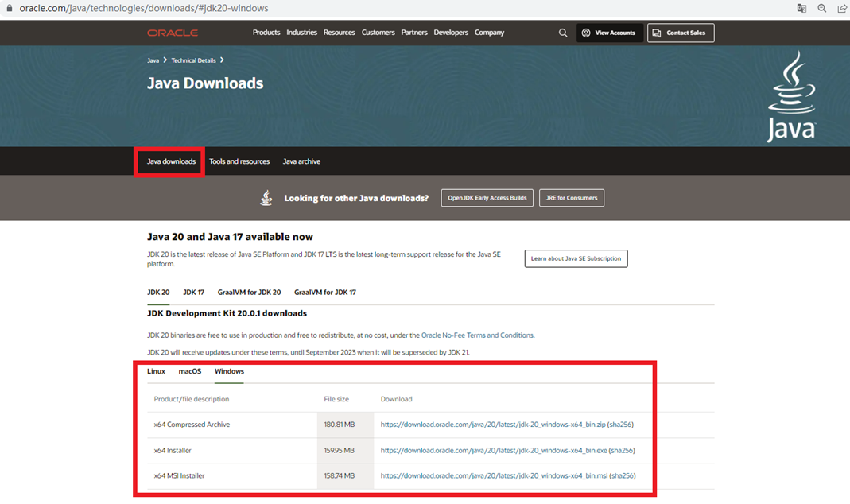Click the Oracle logo in the header
Image resolution: width=850 pixels, height=504 pixels.
pos(173,33)
